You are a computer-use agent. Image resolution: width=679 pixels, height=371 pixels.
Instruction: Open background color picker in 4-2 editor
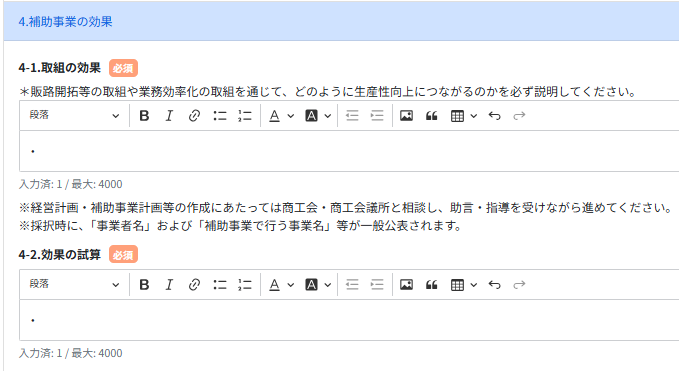point(311,284)
